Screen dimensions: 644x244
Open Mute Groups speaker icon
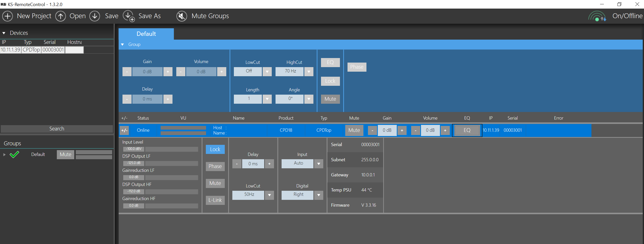(182, 16)
